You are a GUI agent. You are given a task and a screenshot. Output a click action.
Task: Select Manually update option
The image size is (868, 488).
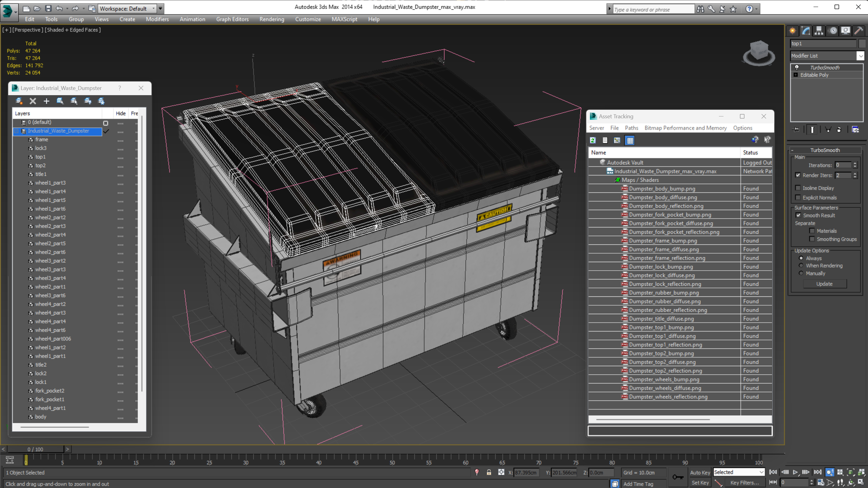pos(801,273)
